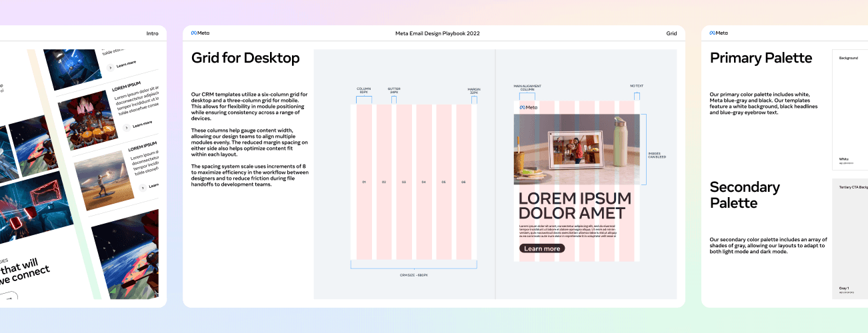Image resolution: width=868 pixels, height=333 pixels.
Task: Click the paragraph starting 'Our primary color palette'
Action: 764,103
